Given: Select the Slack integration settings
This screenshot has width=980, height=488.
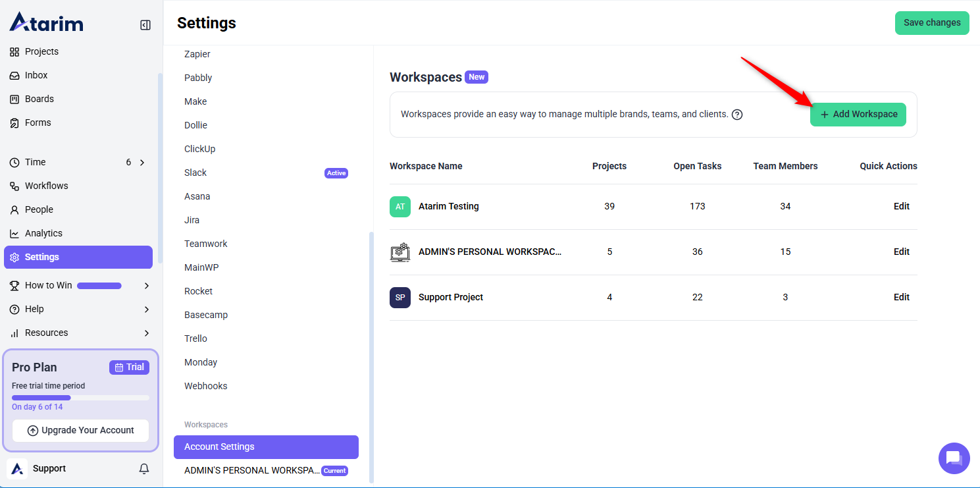Looking at the screenshot, I should 195,173.
